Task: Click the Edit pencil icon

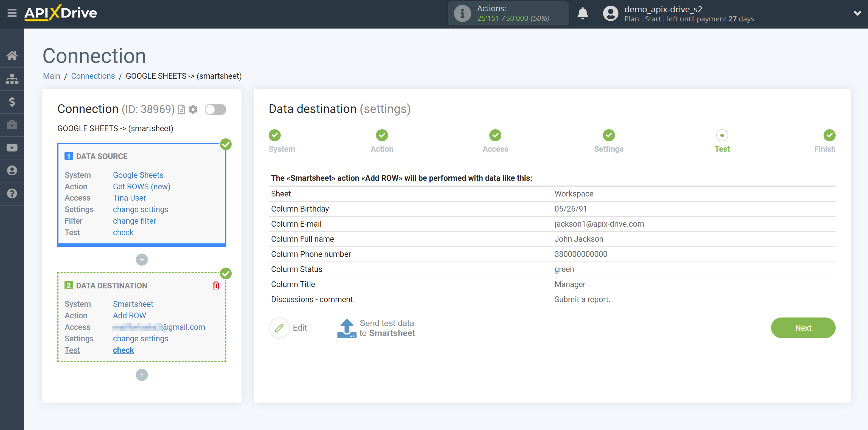Action: point(279,328)
